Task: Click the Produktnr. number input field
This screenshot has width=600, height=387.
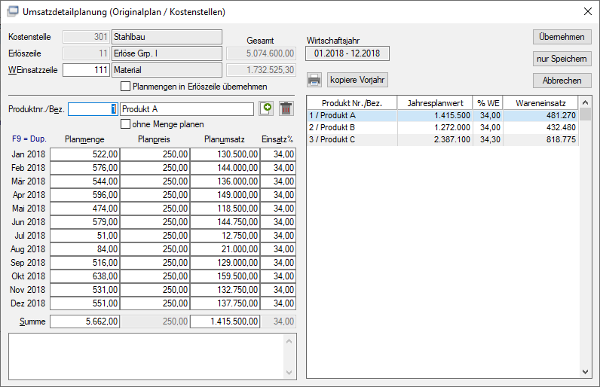Action: coord(93,109)
